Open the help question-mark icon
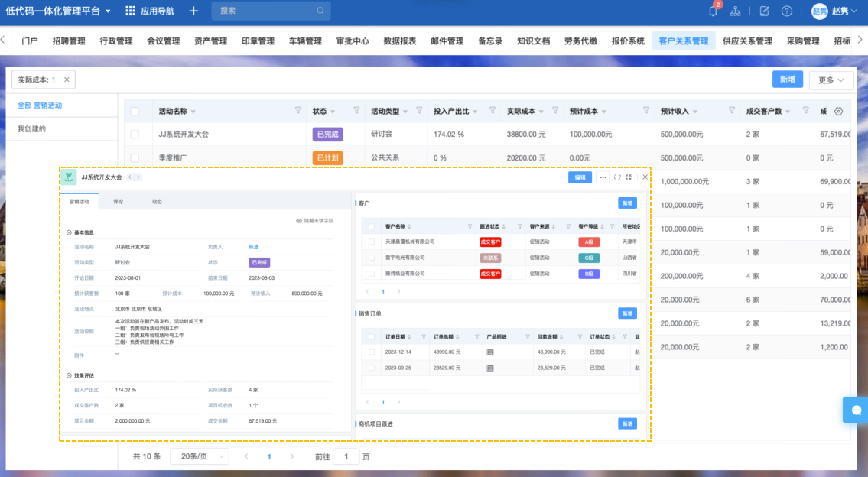The height and width of the screenshot is (477, 868). (x=787, y=11)
